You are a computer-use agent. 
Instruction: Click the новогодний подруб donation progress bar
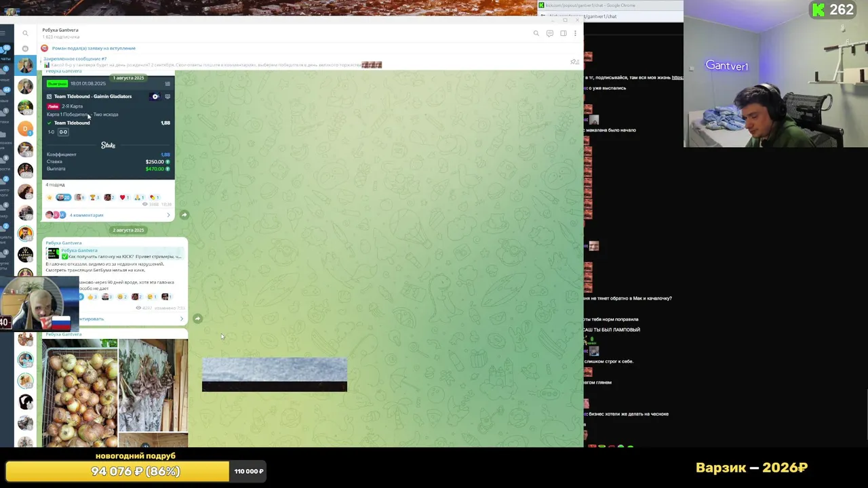click(x=117, y=471)
